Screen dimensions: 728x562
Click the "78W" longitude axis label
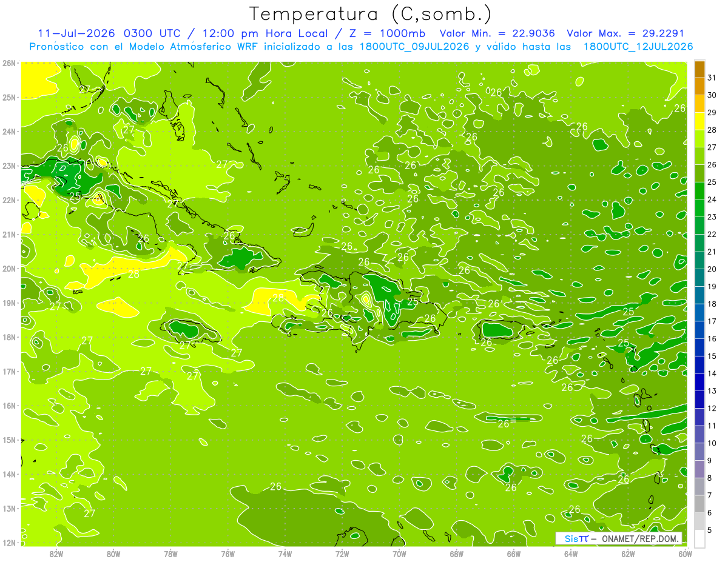point(170,554)
